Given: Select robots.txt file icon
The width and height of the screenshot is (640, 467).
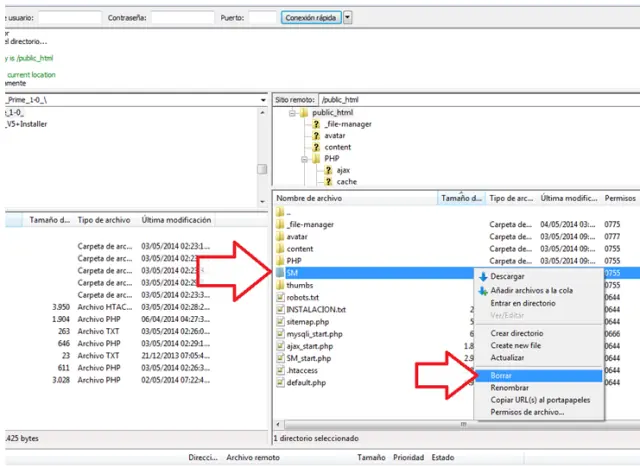Looking at the screenshot, I should coord(280,297).
